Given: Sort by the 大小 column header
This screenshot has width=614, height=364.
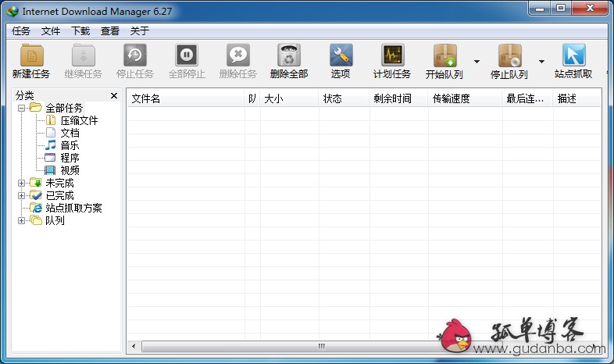Looking at the screenshot, I should pos(289,98).
